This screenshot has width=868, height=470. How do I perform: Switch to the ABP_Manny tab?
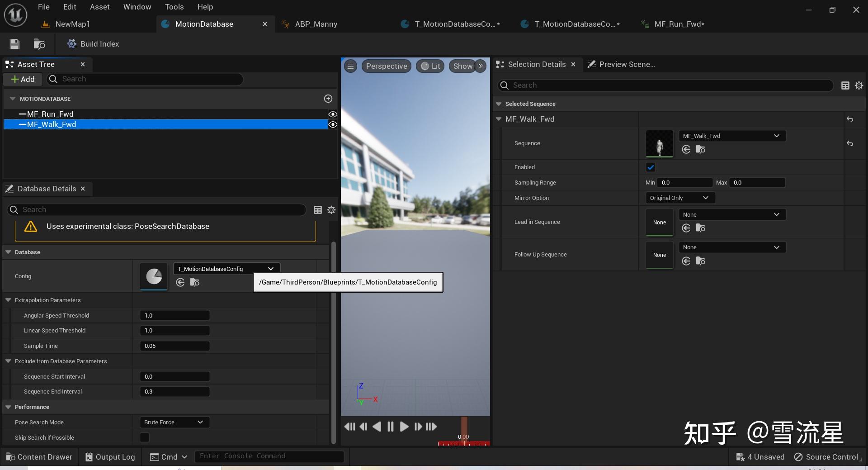316,24
